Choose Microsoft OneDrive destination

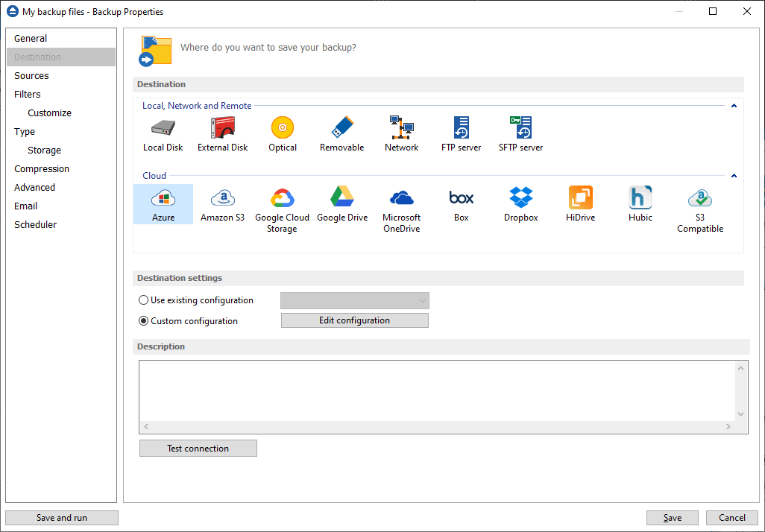point(402,209)
